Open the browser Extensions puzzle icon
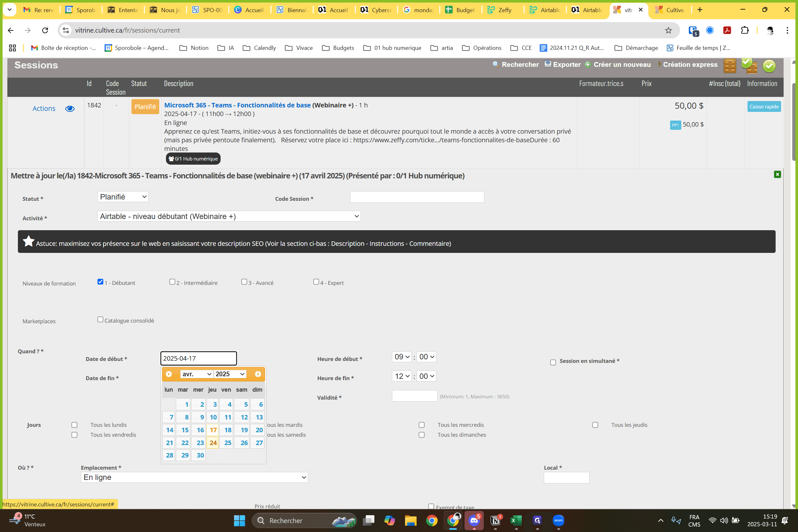 point(745,30)
